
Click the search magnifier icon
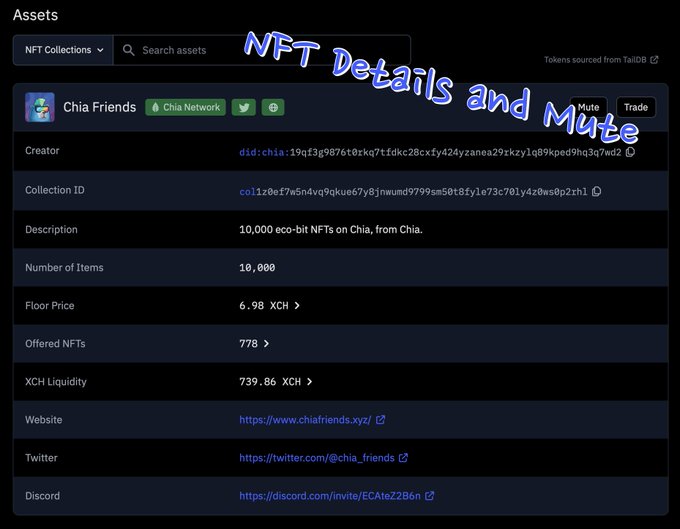(128, 50)
